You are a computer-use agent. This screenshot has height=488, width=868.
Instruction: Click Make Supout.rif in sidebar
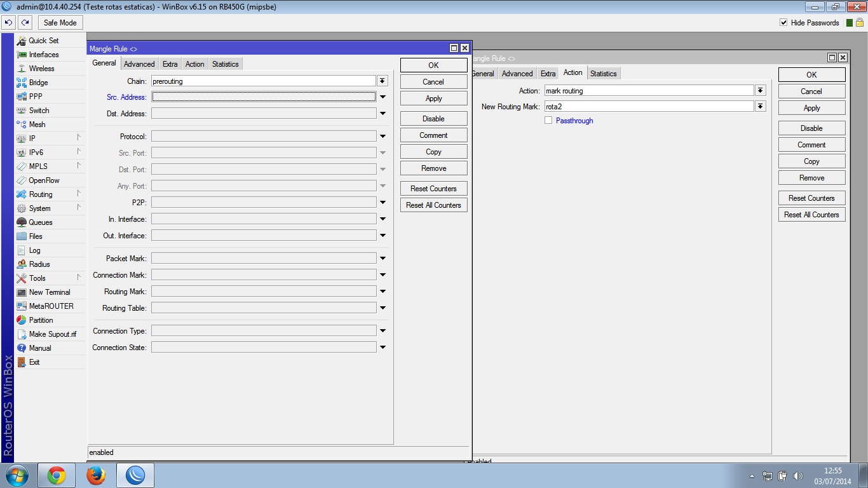point(53,334)
